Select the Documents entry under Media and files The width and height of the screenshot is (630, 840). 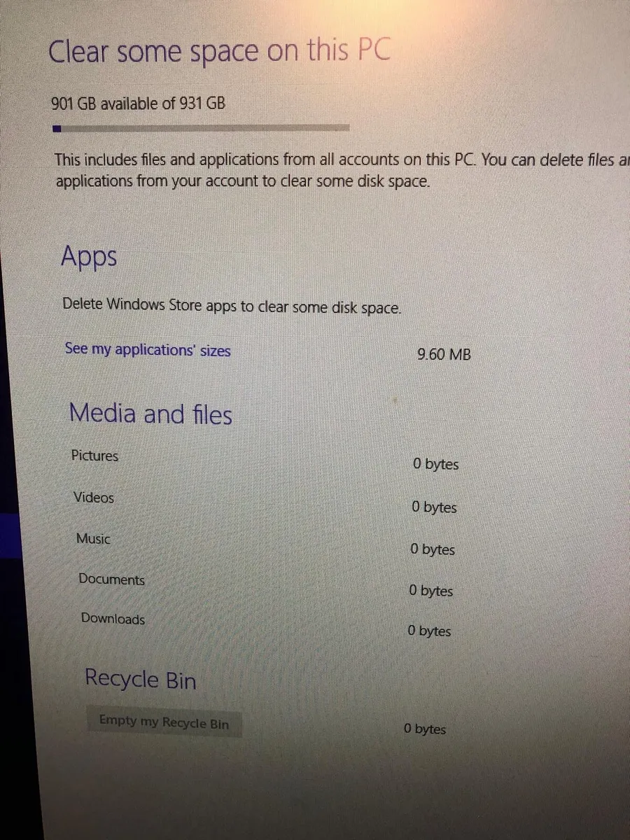click(x=112, y=580)
